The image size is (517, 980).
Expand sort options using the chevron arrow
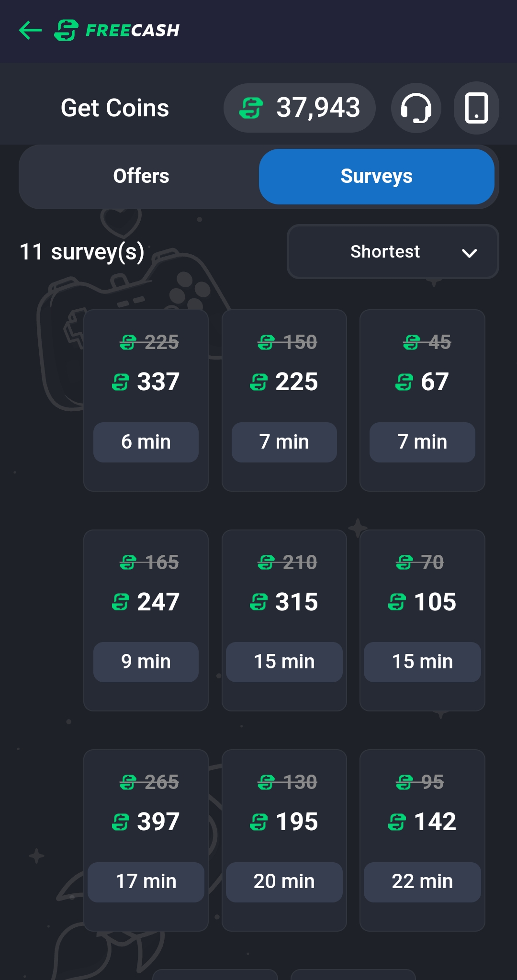pyautogui.click(x=469, y=253)
